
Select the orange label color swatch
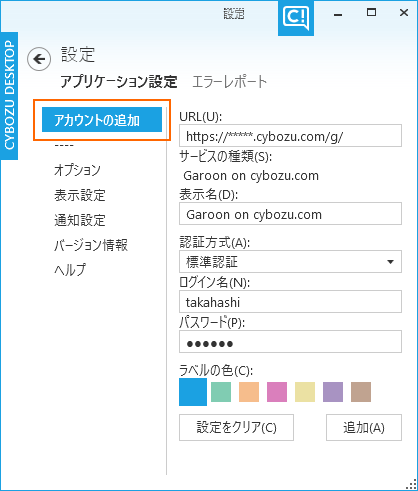[x=249, y=392]
